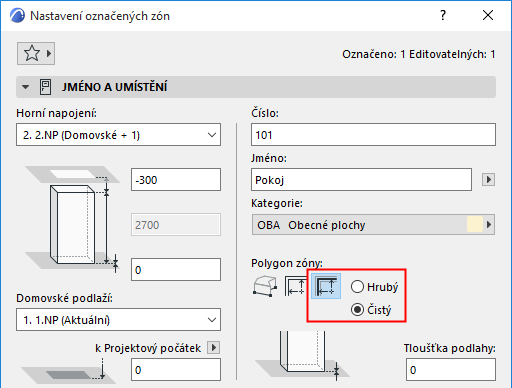Click the bottom offset field below 2700
This screenshot has height=388, width=512.
click(176, 269)
